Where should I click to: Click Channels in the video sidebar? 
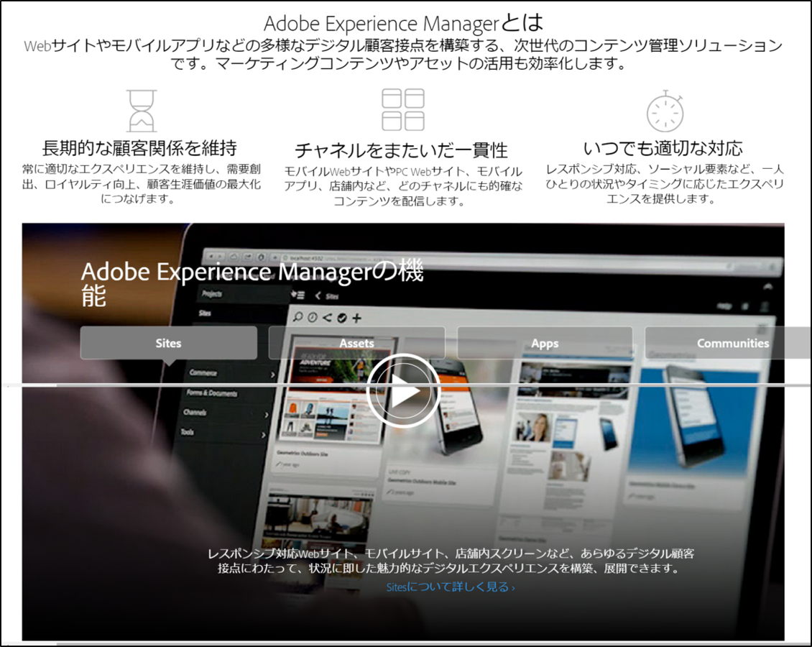pyautogui.click(x=195, y=413)
